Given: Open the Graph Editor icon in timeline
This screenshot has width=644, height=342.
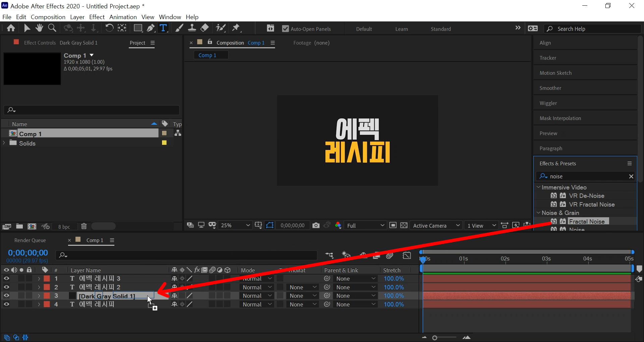Looking at the screenshot, I should (x=407, y=255).
